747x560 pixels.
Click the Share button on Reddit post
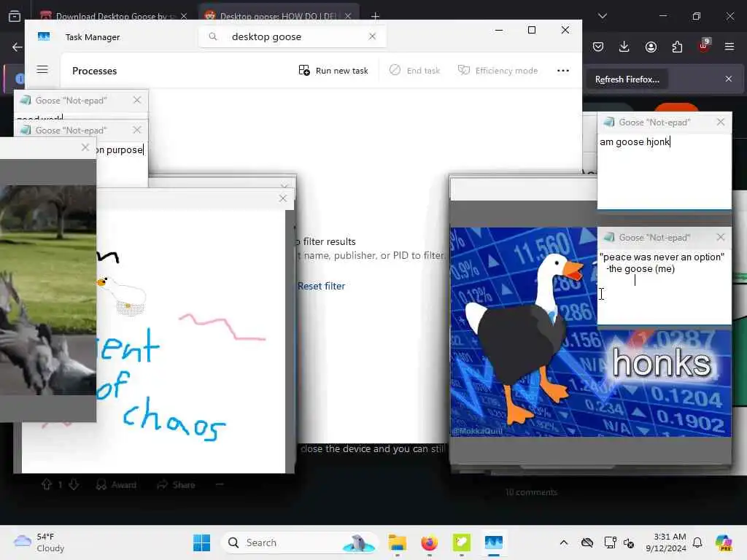pos(177,485)
